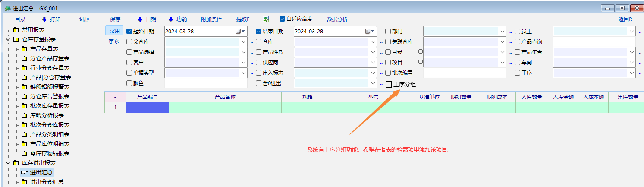644x187 pixels.
Task: Click the 产品存量表 folder icon in tree
Action: click(x=24, y=49)
